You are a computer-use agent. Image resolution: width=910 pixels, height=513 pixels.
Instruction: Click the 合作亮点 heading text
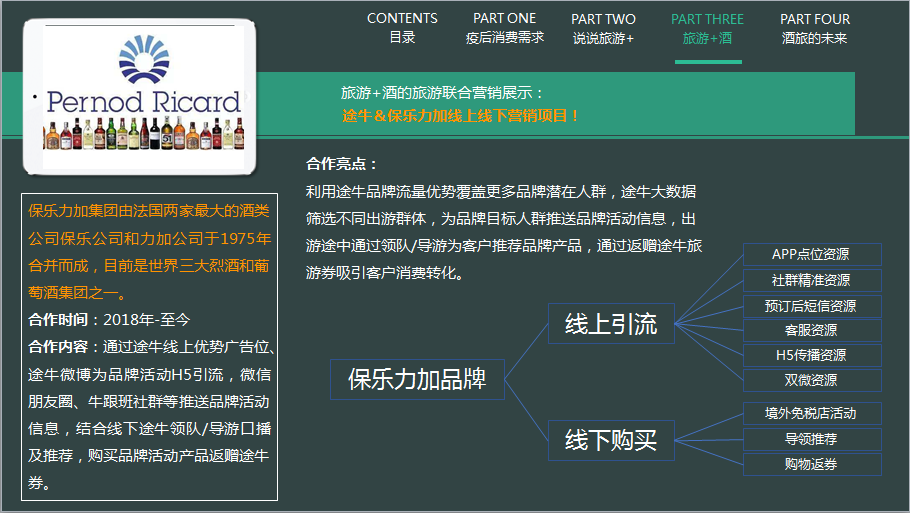pos(342,164)
